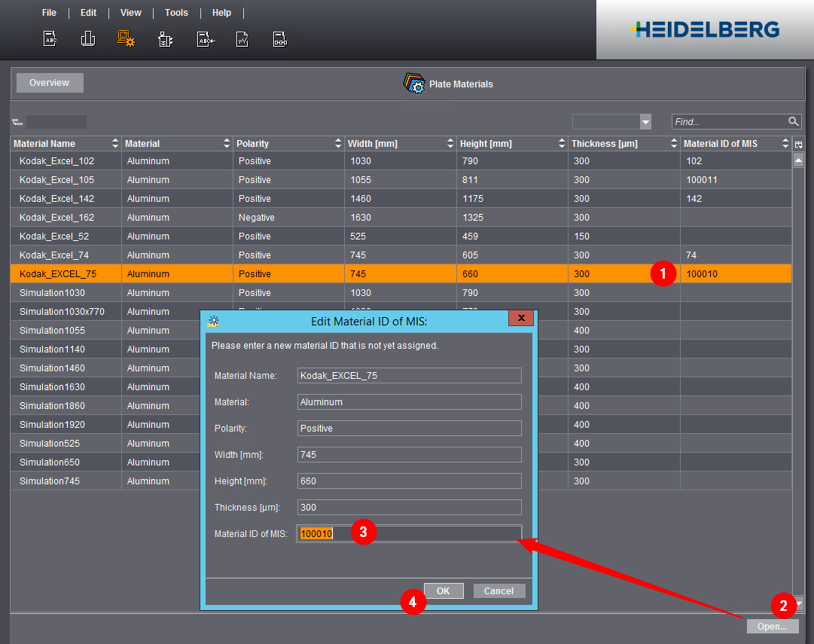Click the signed document toolbar icon
Viewport: 814px width, 644px height.
point(242,38)
